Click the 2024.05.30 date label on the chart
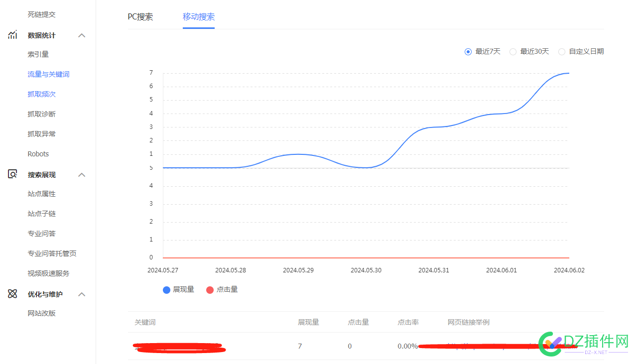Screen dimensions: 638x364 point(366,270)
